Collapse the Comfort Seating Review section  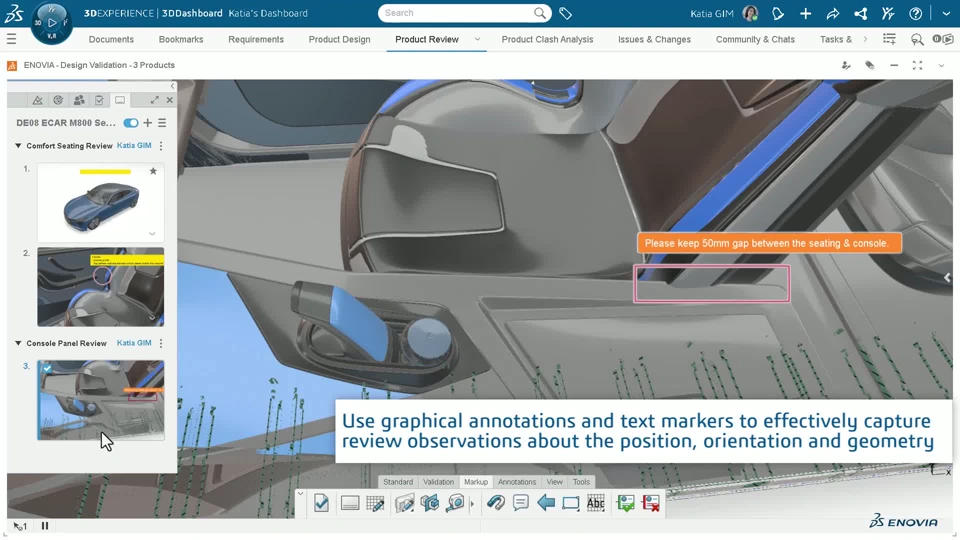[18, 146]
